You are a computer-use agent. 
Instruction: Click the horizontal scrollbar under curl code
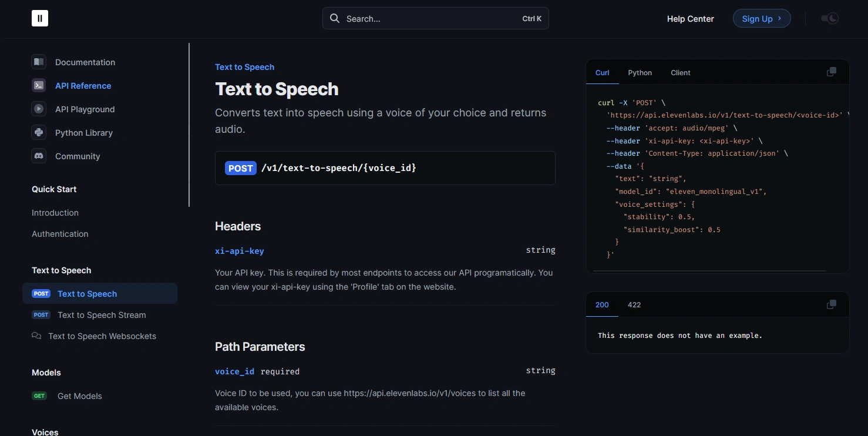click(709, 271)
